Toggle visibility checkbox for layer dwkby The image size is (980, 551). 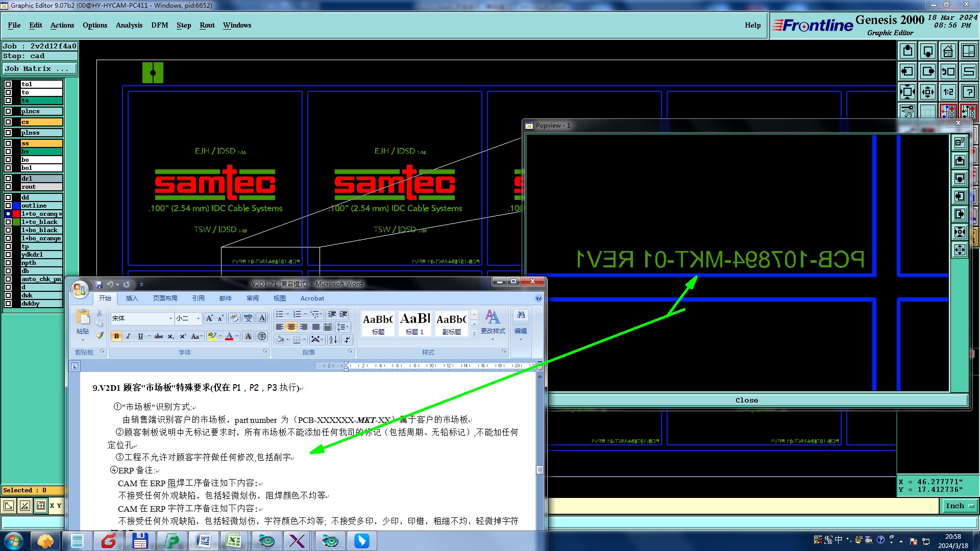[8, 304]
